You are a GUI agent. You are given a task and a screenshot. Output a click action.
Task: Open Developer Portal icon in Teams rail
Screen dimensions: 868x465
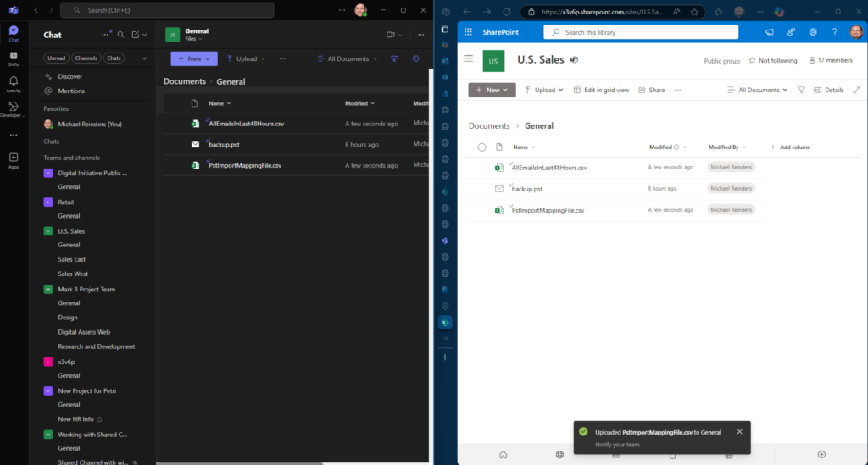(x=14, y=109)
